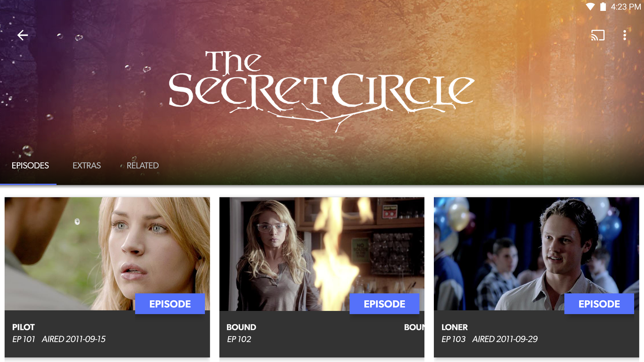Open the Bound episode thumbnail

tap(322, 254)
